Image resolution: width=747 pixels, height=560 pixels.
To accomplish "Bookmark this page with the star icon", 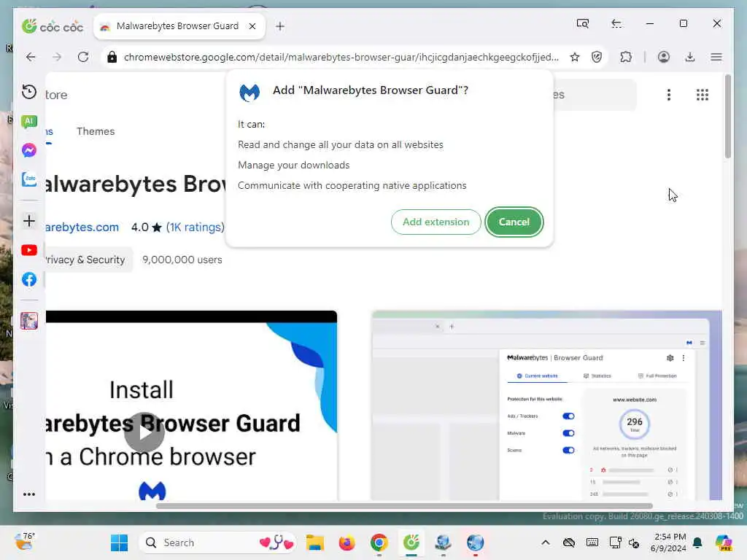I will pyautogui.click(x=575, y=57).
